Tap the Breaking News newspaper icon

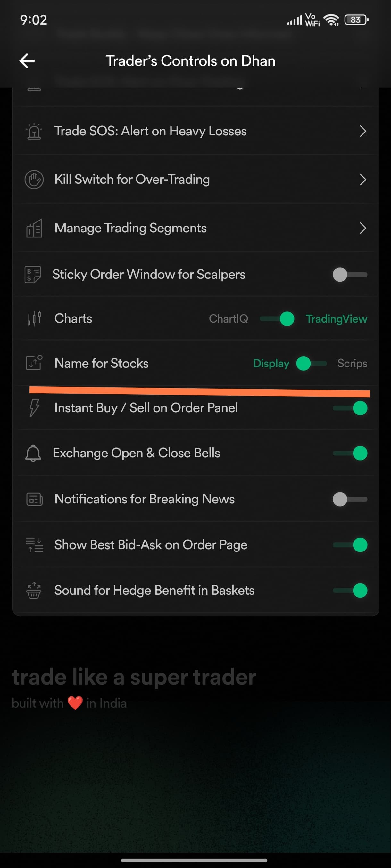34,499
